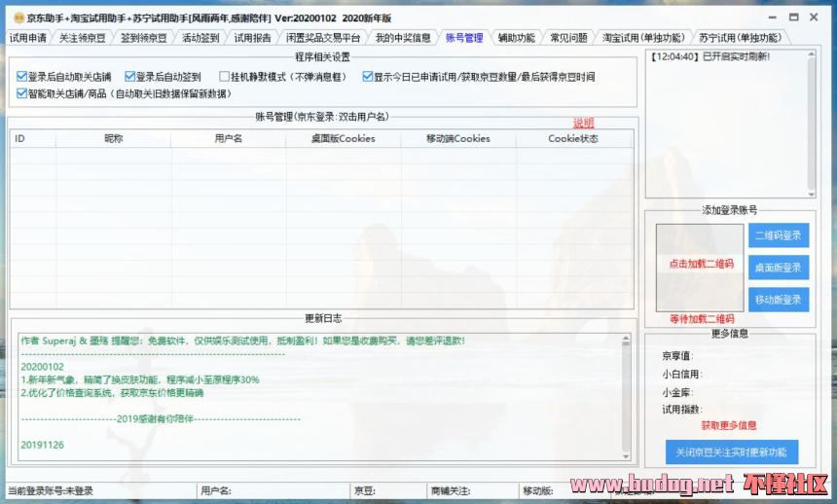Click the Cookie状态 column header

click(573, 138)
